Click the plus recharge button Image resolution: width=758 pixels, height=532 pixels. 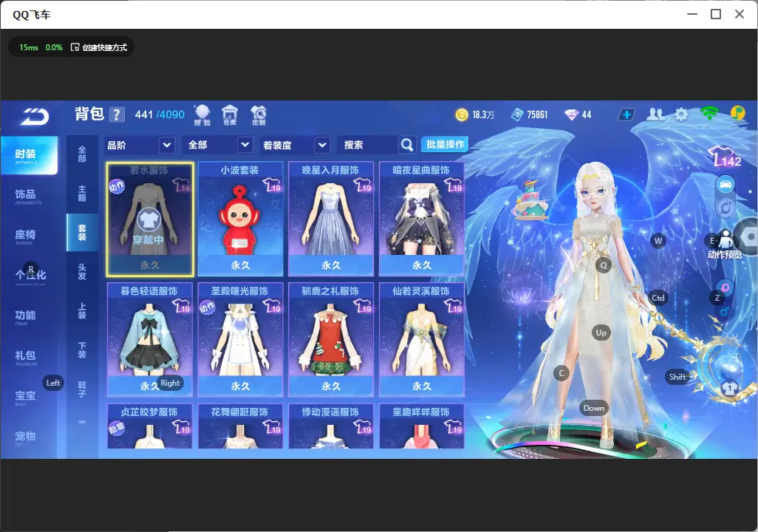pos(626,115)
